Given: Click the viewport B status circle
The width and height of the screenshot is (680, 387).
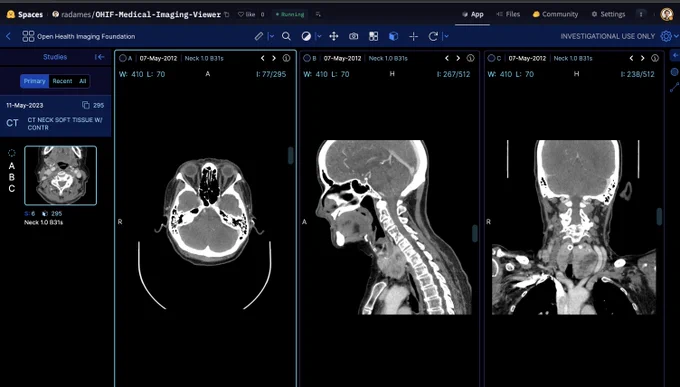Looking at the screenshot, I should 307,58.
